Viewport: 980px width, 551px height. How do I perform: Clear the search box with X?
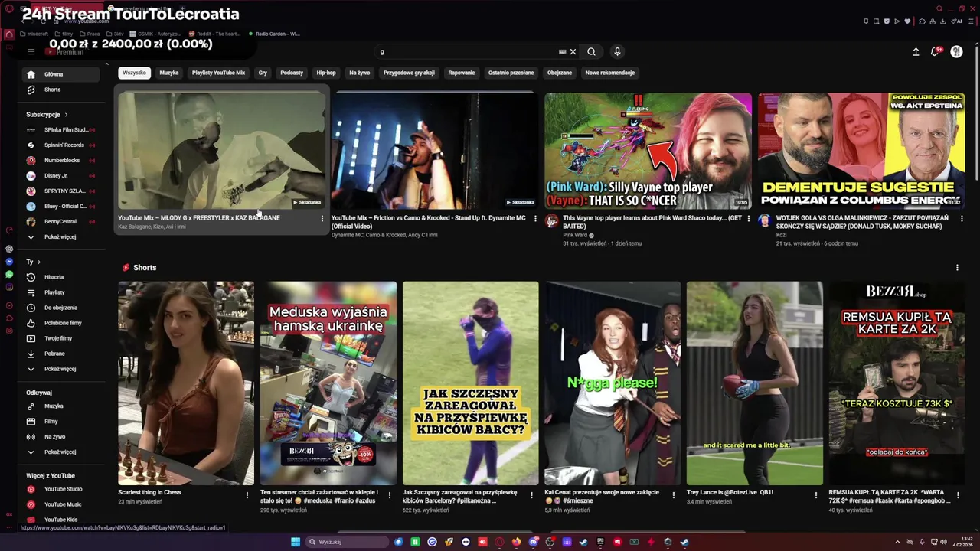pyautogui.click(x=573, y=51)
